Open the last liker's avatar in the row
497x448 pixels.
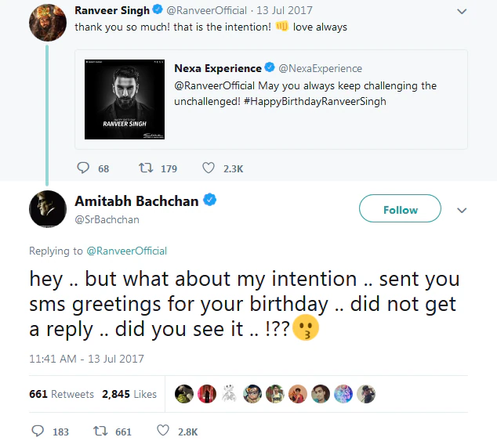366,393
